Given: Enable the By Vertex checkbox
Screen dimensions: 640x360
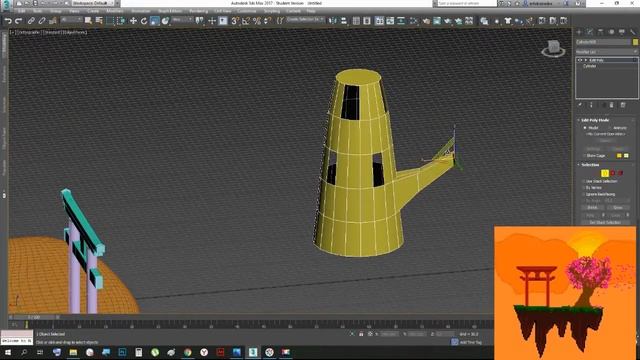Looking at the screenshot, I should tap(584, 188).
